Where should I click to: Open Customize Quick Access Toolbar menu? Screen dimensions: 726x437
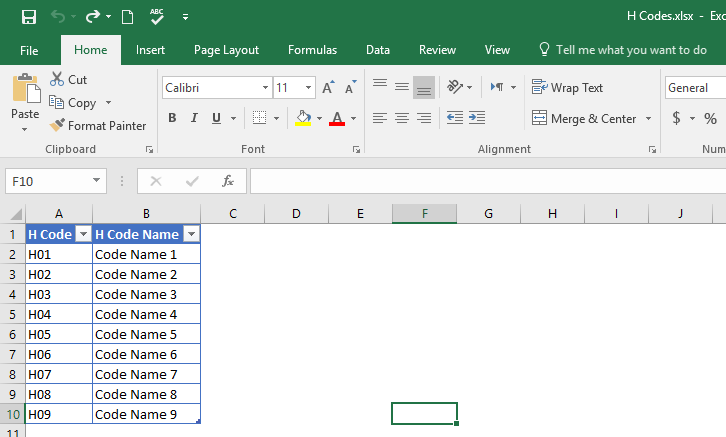(x=185, y=17)
